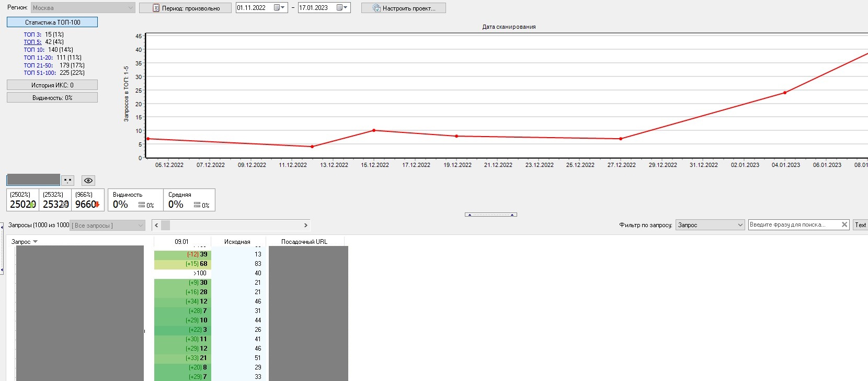Click the position cell '(+34) 12'

point(182,301)
